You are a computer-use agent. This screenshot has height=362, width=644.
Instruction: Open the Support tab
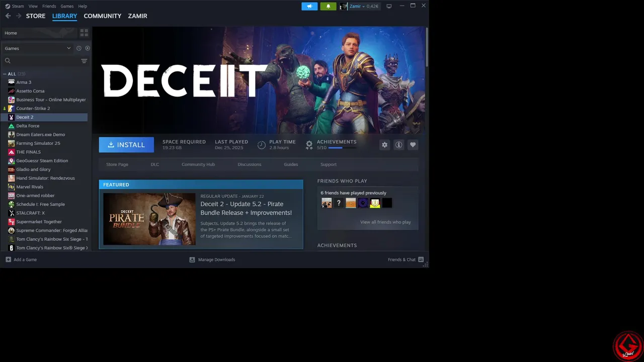click(x=329, y=164)
